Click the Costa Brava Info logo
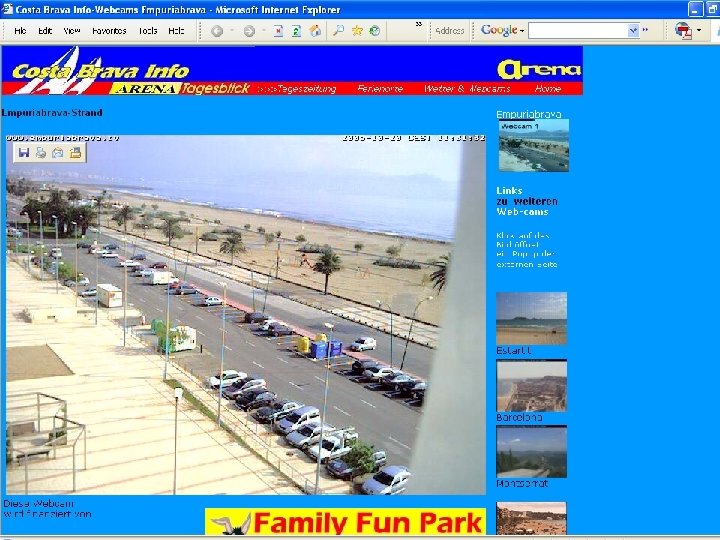Viewport: 720px width, 540px height. pos(100,70)
